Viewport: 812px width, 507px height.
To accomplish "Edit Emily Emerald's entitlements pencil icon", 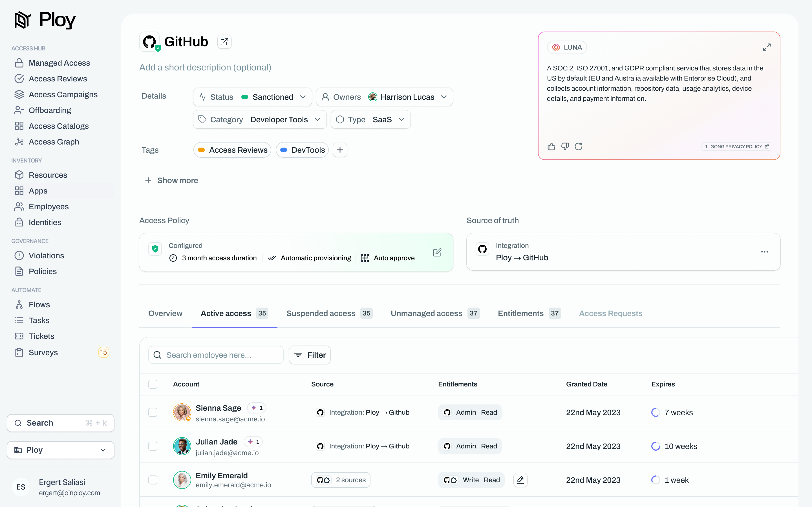I will point(520,480).
